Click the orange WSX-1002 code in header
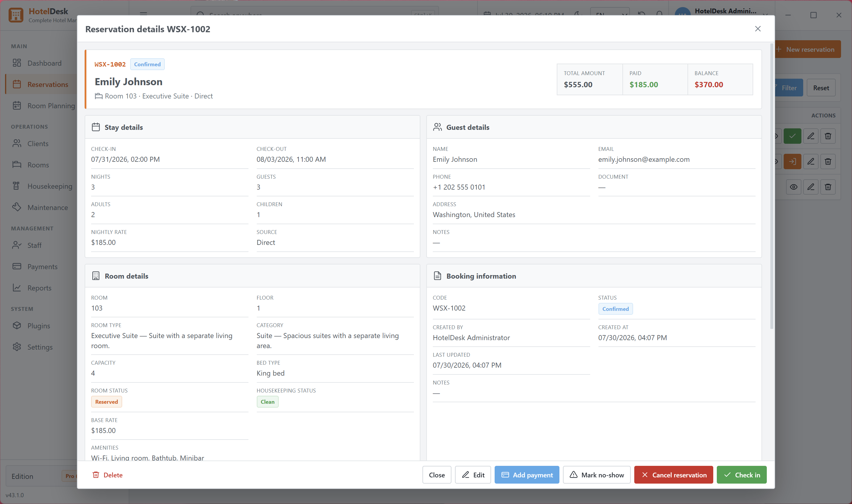The width and height of the screenshot is (852, 504). (x=110, y=64)
